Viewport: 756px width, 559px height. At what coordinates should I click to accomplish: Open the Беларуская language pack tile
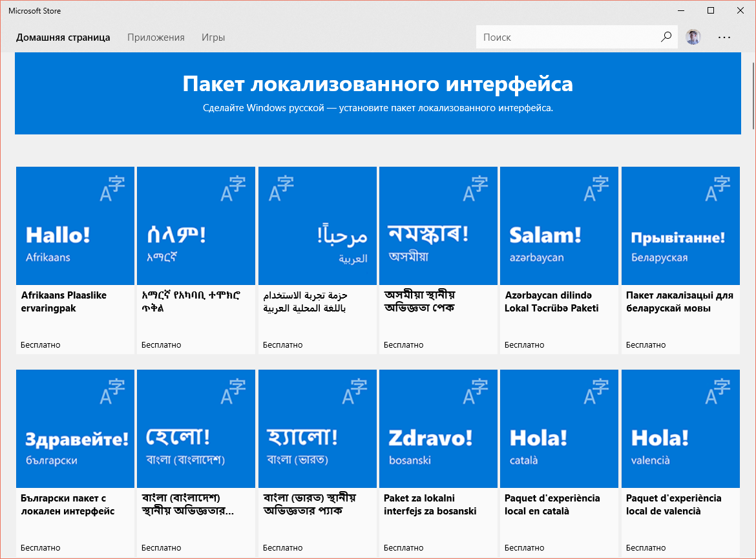[680, 260]
